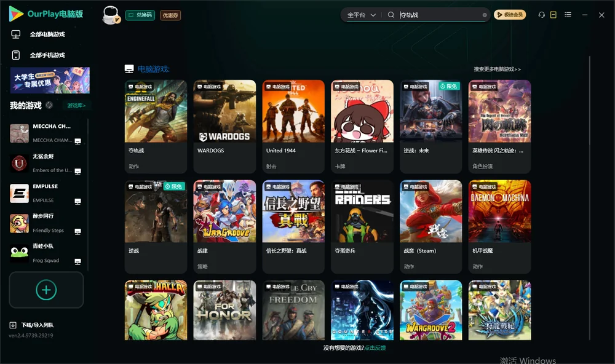
Task: Click the yellow icon beside the headset
Action: (553, 15)
